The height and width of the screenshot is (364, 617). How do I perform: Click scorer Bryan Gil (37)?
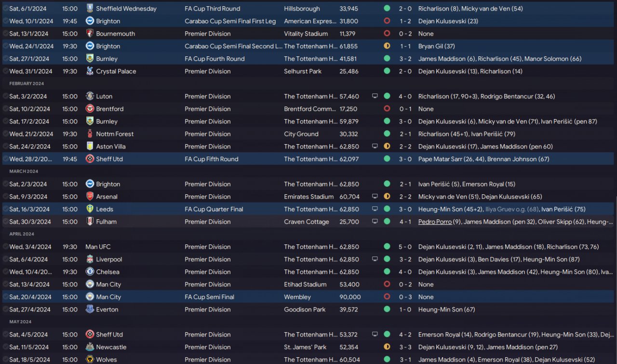pyautogui.click(x=437, y=46)
